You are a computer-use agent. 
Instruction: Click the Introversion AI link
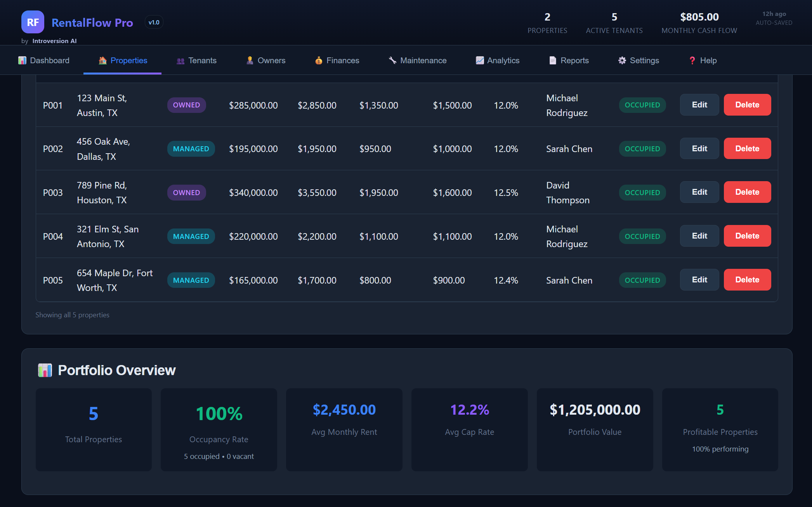pos(55,41)
